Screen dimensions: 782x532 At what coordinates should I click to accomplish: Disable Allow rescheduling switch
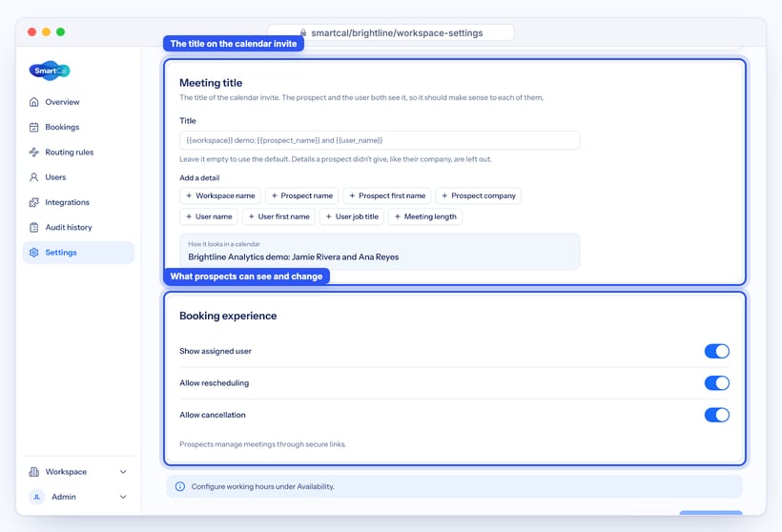(716, 383)
